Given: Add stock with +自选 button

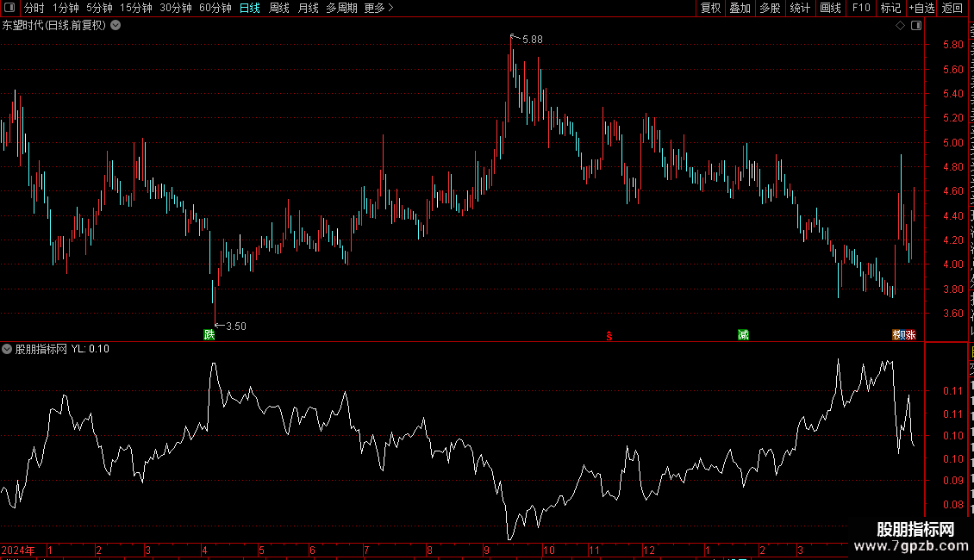Looking at the screenshot, I should tap(921, 8).
